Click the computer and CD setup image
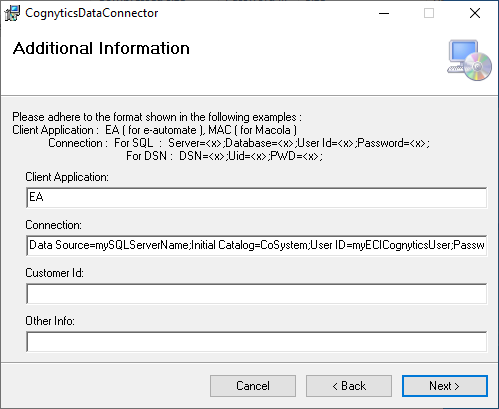499x409 pixels. 469,60
